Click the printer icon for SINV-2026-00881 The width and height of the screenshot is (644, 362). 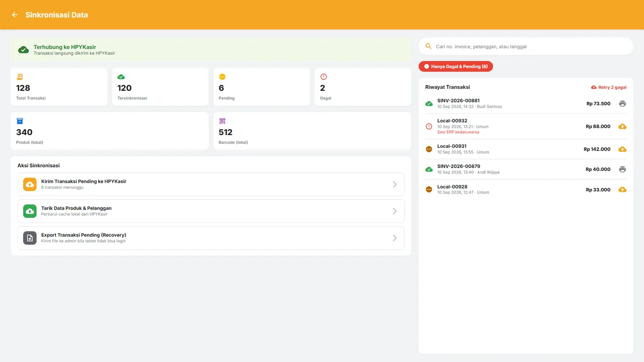(622, 104)
